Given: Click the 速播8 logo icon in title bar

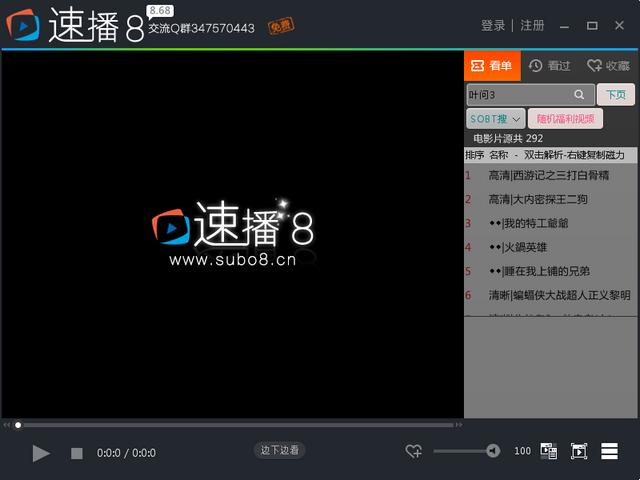Looking at the screenshot, I should click(23, 25).
